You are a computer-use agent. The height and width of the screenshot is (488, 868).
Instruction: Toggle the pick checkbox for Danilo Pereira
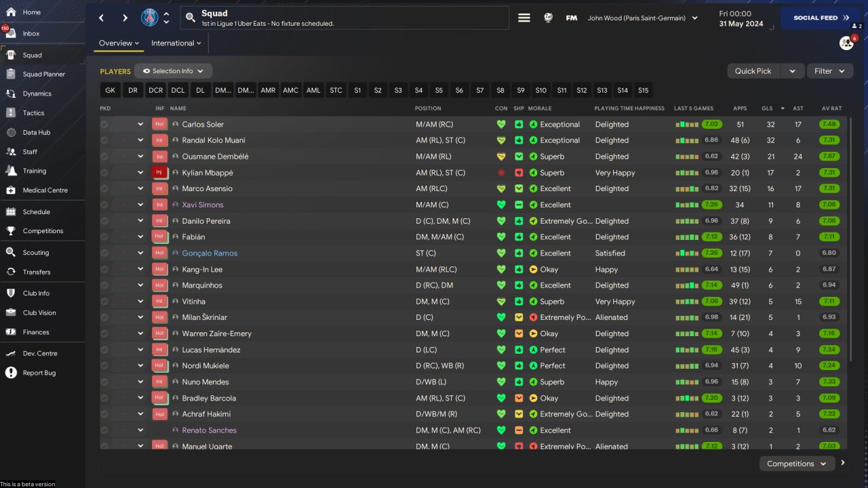click(104, 221)
